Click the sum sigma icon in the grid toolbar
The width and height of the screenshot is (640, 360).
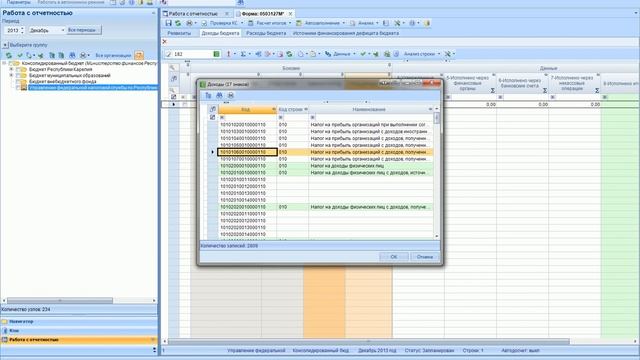[243, 54]
